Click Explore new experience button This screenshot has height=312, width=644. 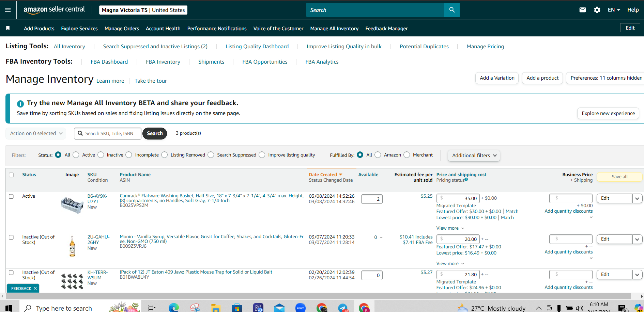[608, 113]
